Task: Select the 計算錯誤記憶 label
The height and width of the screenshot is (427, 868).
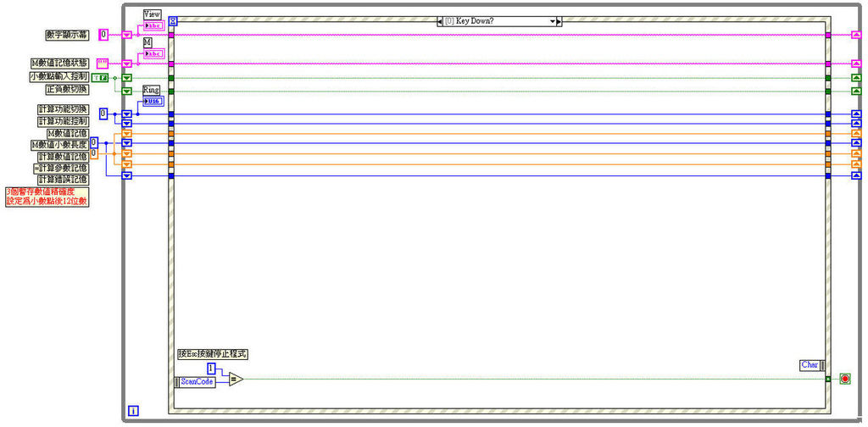Action: (63, 180)
